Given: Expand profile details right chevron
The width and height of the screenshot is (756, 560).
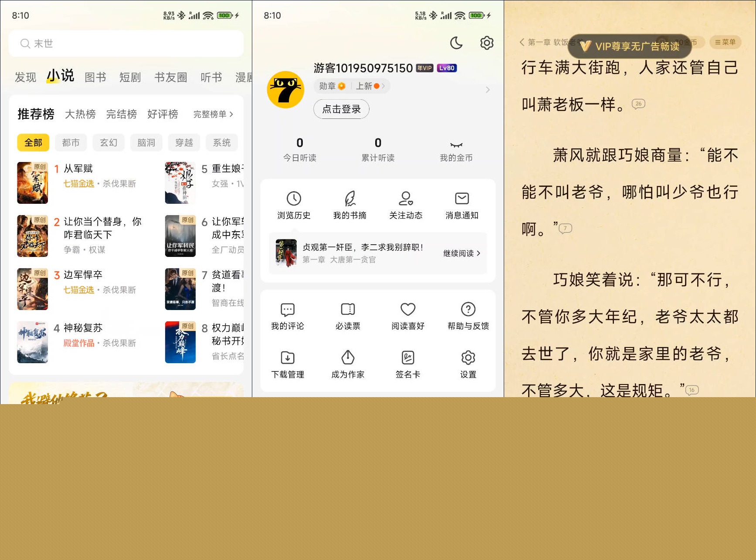Looking at the screenshot, I should point(488,90).
